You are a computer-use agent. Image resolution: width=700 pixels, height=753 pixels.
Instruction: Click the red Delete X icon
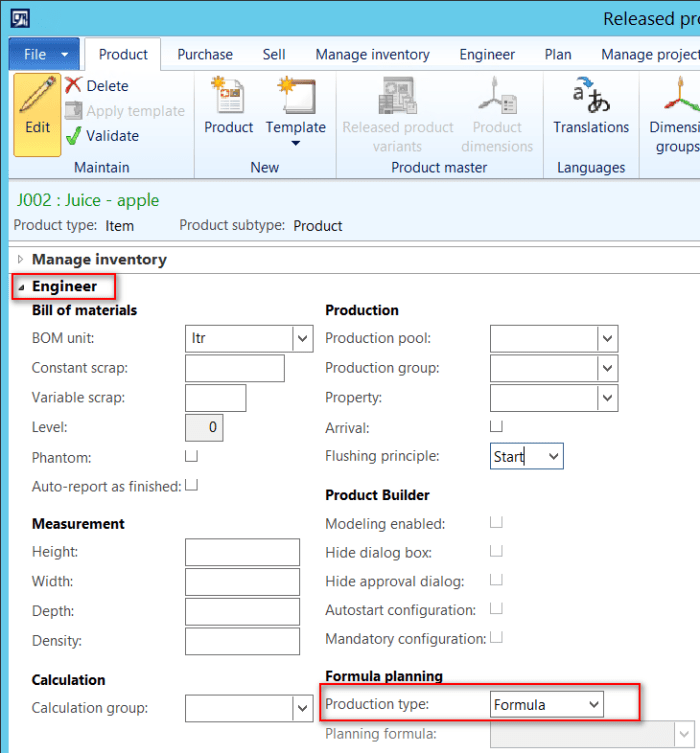pyautogui.click(x=73, y=85)
